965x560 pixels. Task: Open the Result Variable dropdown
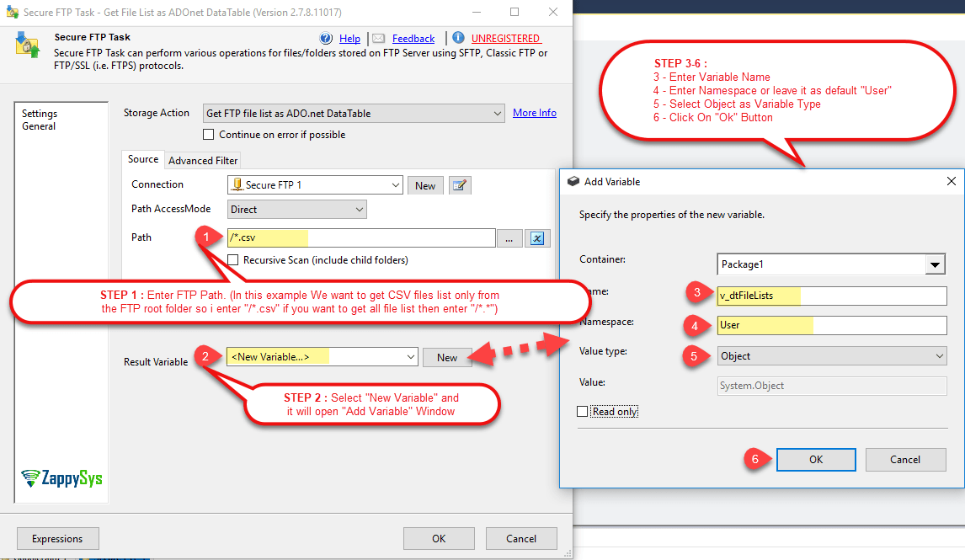tap(323, 357)
